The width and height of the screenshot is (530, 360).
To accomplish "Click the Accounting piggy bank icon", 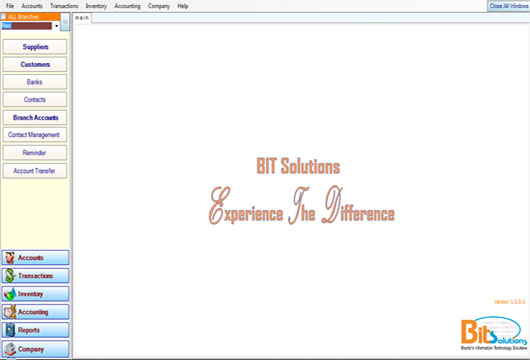I will coord(9,312).
